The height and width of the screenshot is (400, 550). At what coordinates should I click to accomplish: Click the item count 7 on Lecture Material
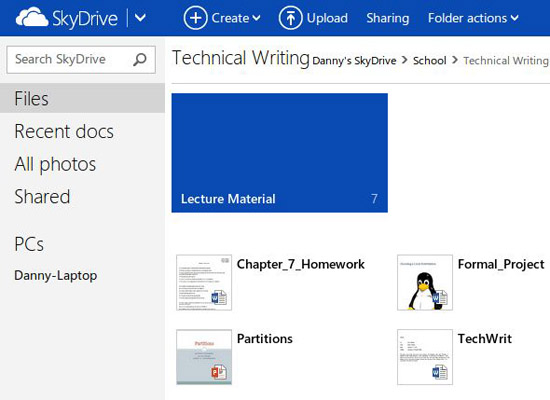click(x=374, y=199)
